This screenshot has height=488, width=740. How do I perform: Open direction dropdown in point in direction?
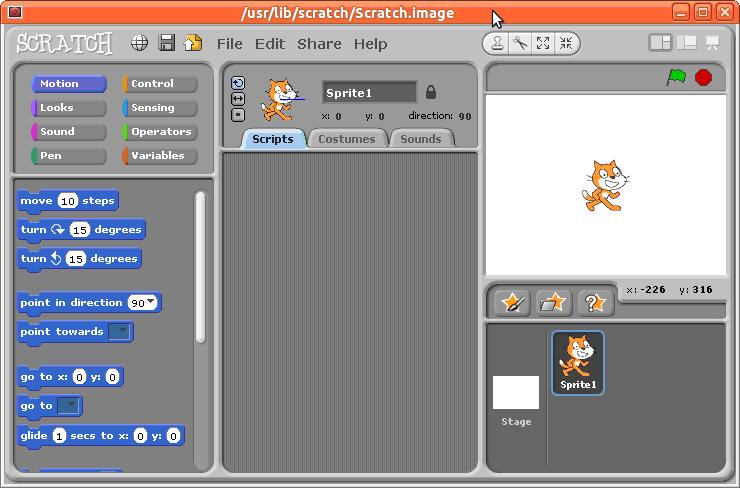pyautogui.click(x=151, y=302)
